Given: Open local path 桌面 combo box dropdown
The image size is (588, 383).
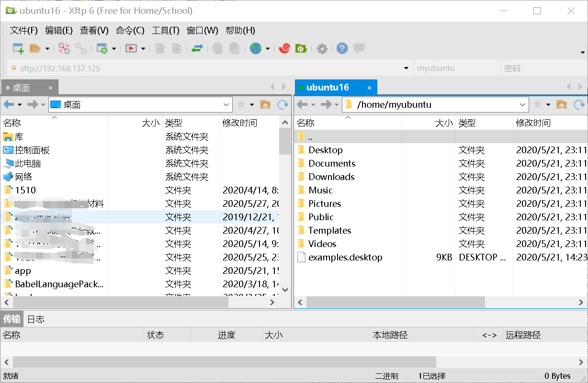Looking at the screenshot, I should (227, 104).
